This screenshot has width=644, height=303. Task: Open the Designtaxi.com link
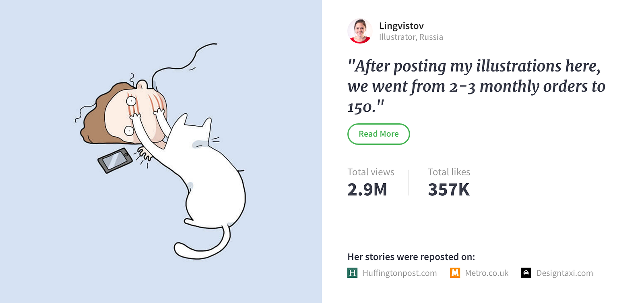tap(565, 273)
